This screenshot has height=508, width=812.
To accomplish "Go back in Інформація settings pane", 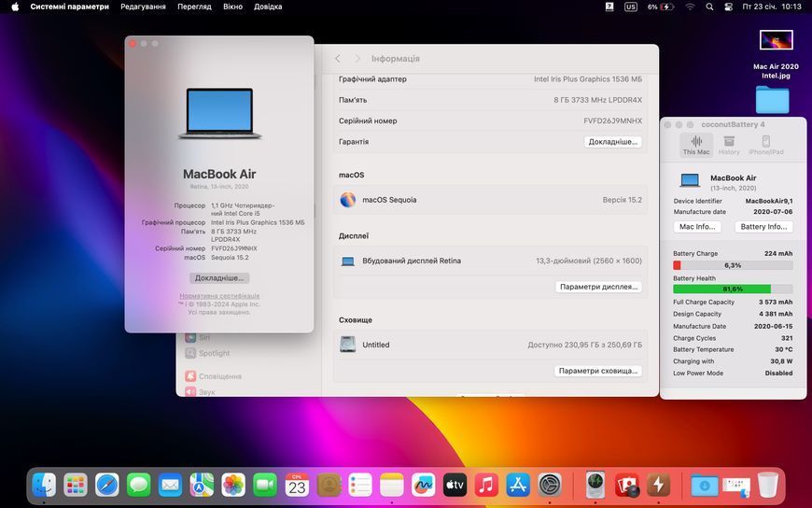I will (338, 59).
